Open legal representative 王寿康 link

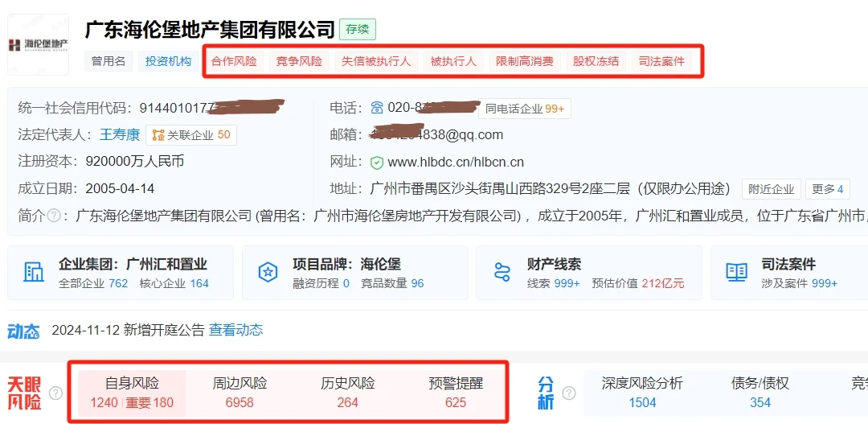click(120, 134)
